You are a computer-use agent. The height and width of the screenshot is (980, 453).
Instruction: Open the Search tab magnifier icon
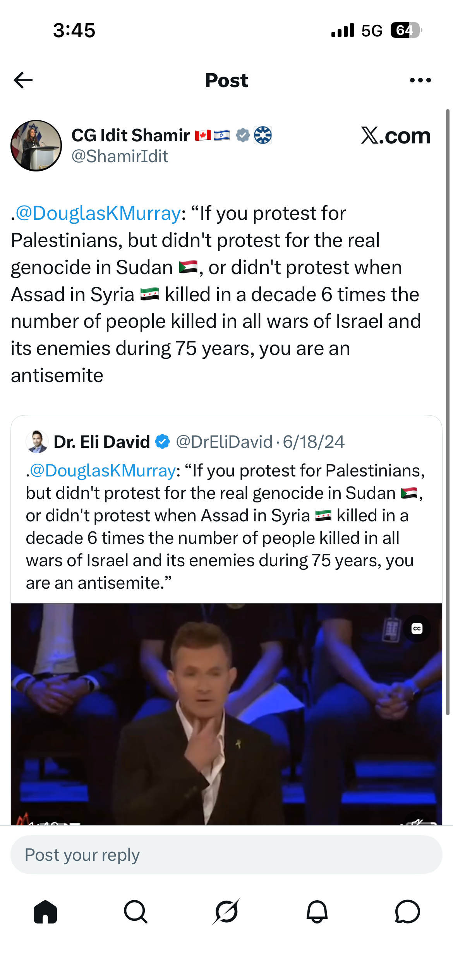136,912
